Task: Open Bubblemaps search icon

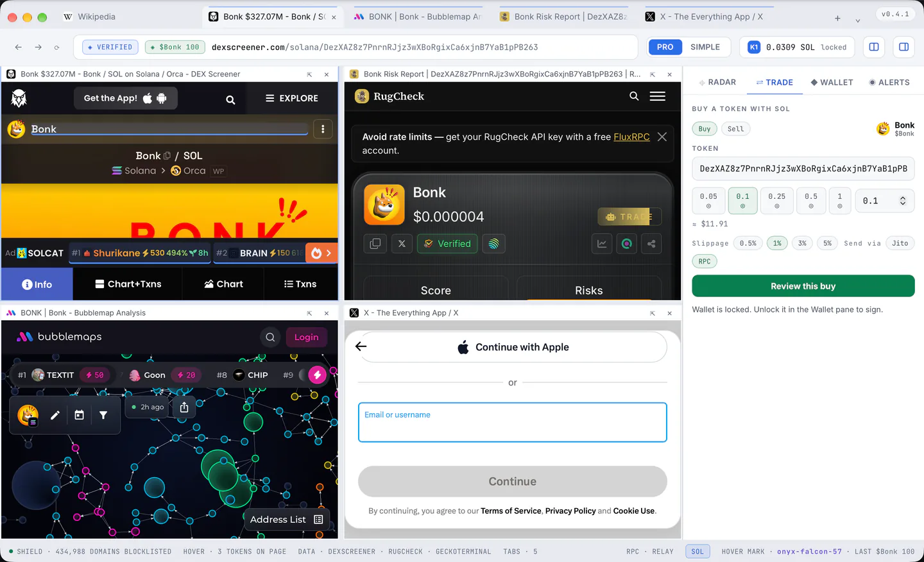Action: (x=270, y=337)
